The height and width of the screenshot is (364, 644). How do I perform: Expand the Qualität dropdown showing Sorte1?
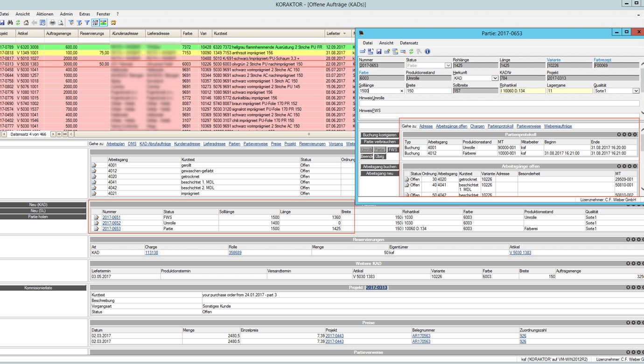pos(636,91)
